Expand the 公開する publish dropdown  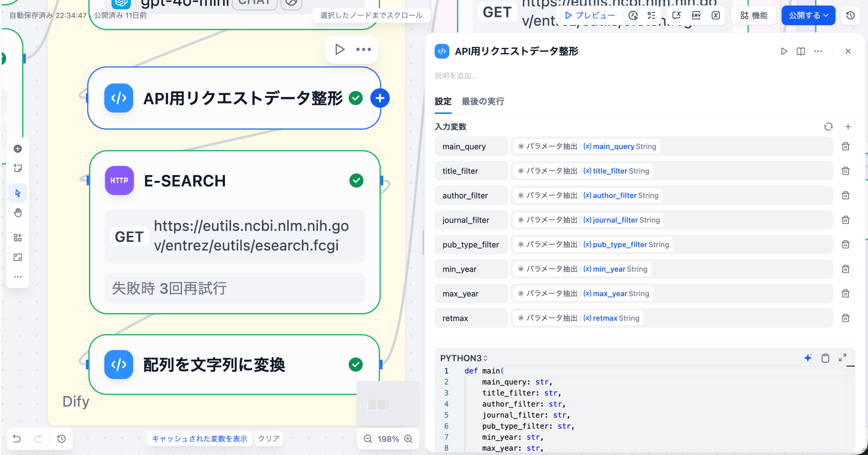point(808,15)
